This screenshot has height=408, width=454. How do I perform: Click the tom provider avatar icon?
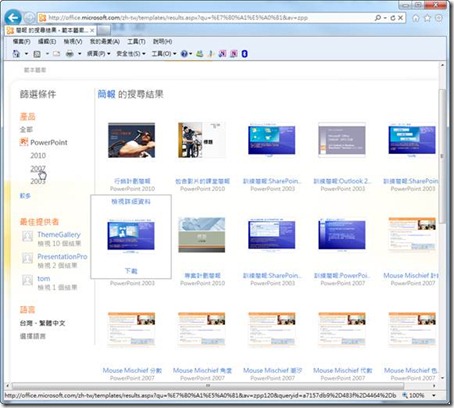27,280
